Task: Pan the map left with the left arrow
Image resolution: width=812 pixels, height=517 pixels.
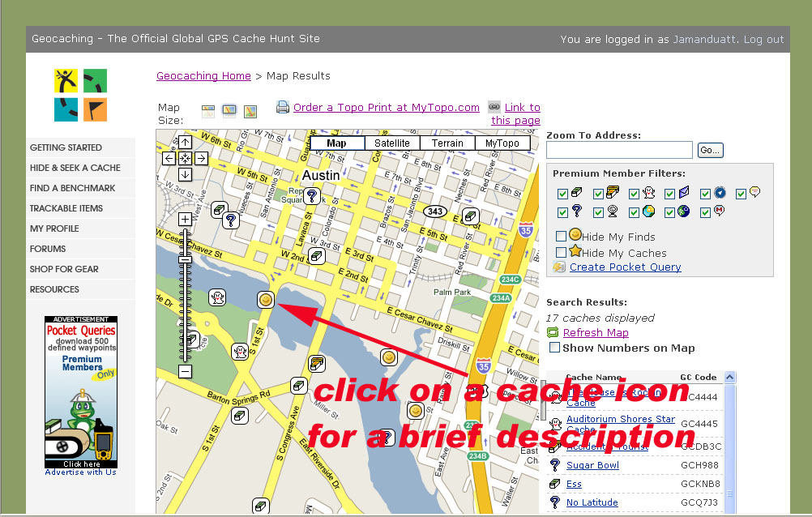Action: point(169,158)
